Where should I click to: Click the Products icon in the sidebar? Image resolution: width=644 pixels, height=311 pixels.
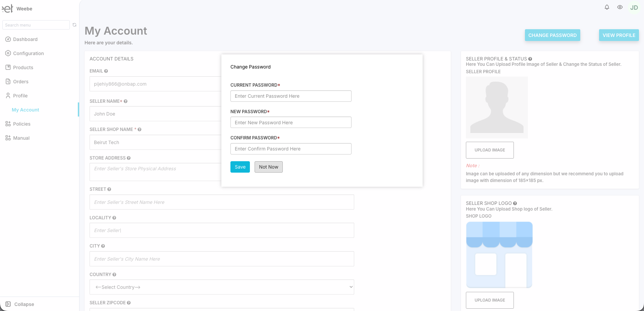point(8,67)
